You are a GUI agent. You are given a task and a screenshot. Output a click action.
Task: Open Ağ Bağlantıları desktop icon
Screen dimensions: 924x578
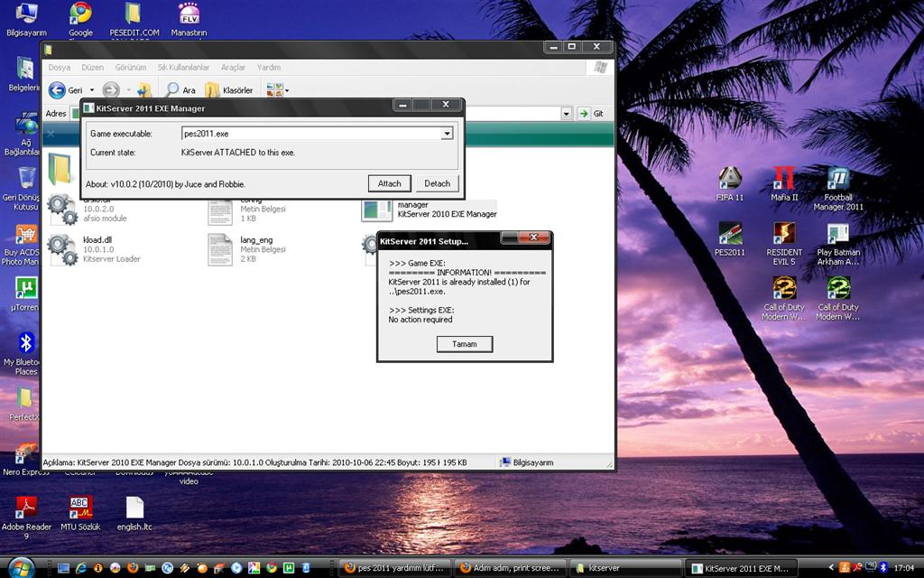[23, 135]
